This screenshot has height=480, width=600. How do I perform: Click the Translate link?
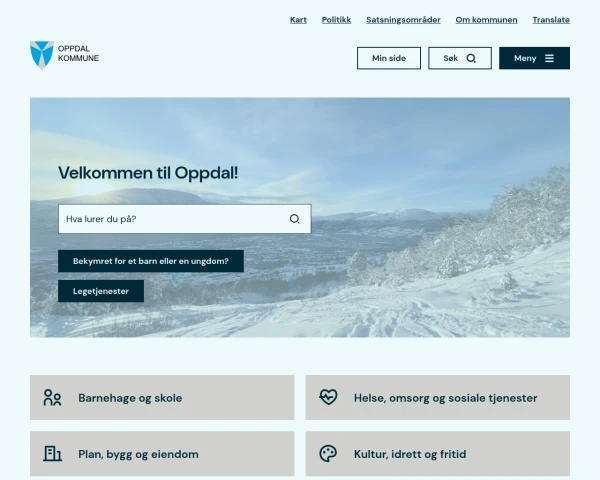pyautogui.click(x=551, y=20)
